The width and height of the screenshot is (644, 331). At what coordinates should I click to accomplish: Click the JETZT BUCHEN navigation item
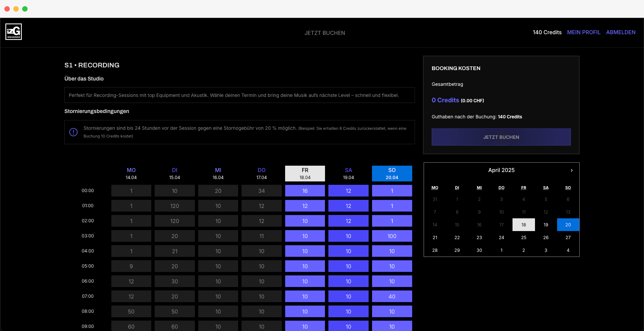pos(325,33)
